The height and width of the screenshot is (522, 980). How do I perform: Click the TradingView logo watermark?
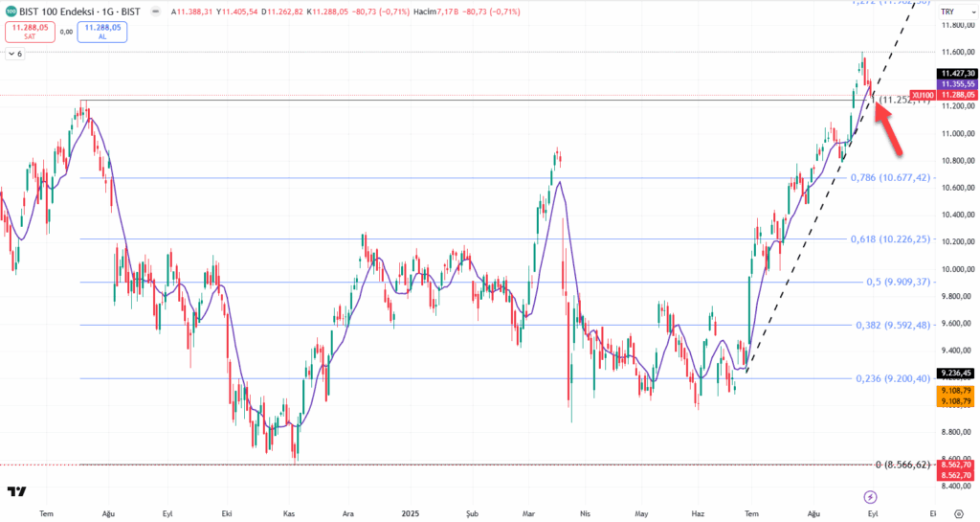click(x=16, y=492)
